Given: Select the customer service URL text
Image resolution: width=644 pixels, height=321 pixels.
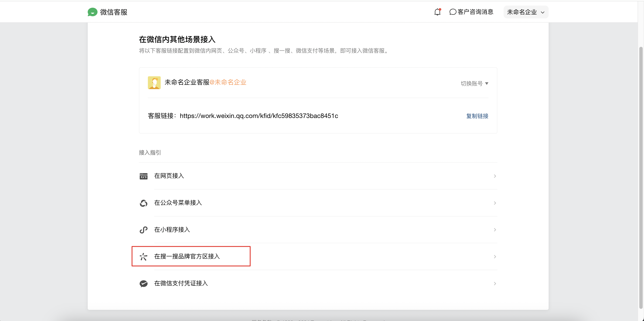Looking at the screenshot, I should (259, 116).
